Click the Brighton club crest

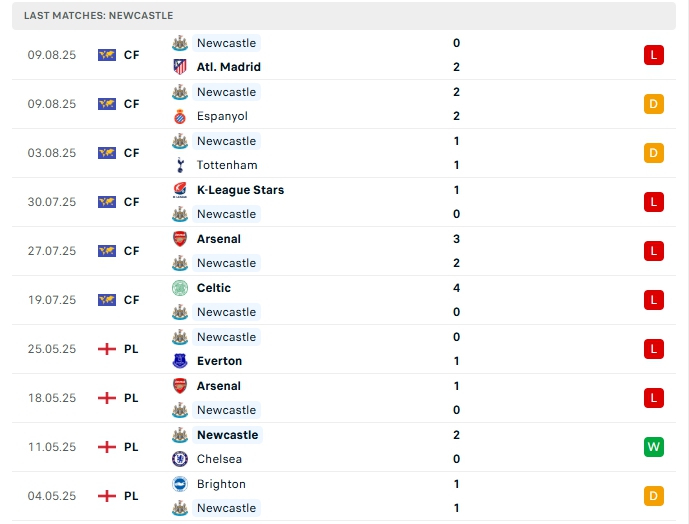point(180,484)
